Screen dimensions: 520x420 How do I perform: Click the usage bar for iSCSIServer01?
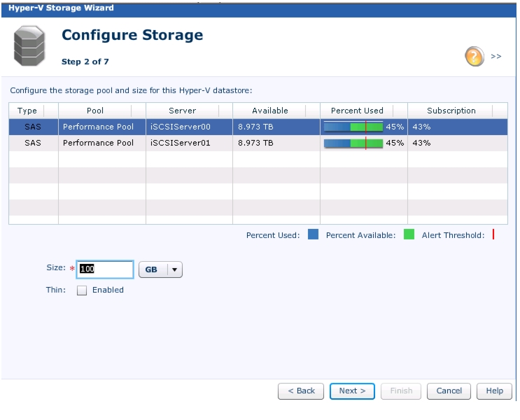click(353, 143)
